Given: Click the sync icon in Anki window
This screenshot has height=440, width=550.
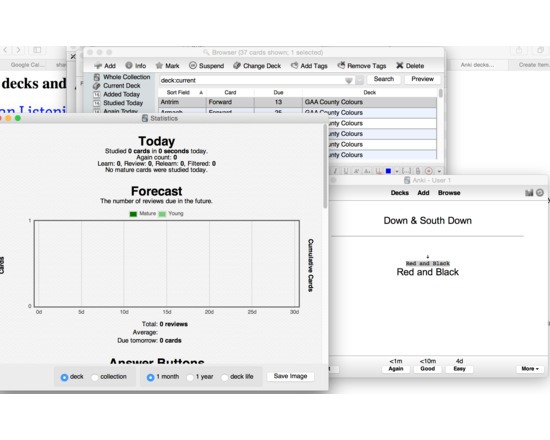Looking at the screenshot, I should click(540, 193).
